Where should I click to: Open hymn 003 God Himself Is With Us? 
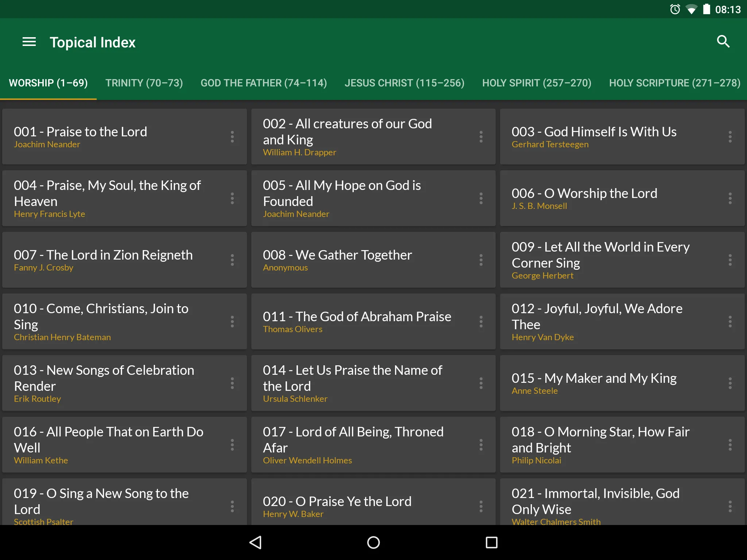click(622, 137)
